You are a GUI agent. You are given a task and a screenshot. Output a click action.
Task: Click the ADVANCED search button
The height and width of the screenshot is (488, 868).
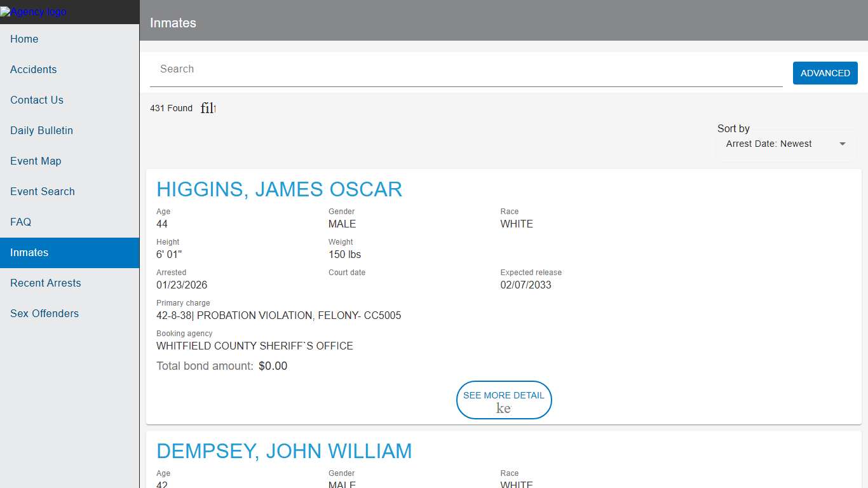[x=825, y=73]
